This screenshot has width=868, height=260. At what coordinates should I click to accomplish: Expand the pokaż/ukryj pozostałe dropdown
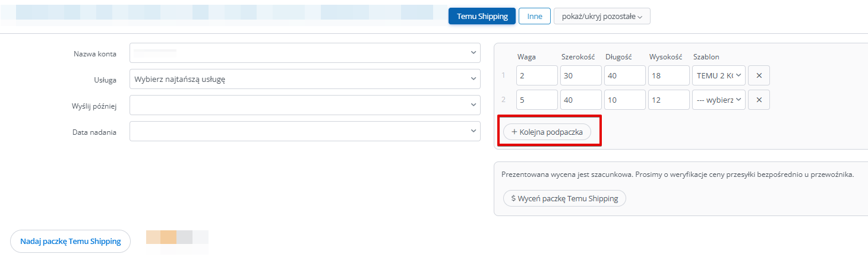(602, 17)
